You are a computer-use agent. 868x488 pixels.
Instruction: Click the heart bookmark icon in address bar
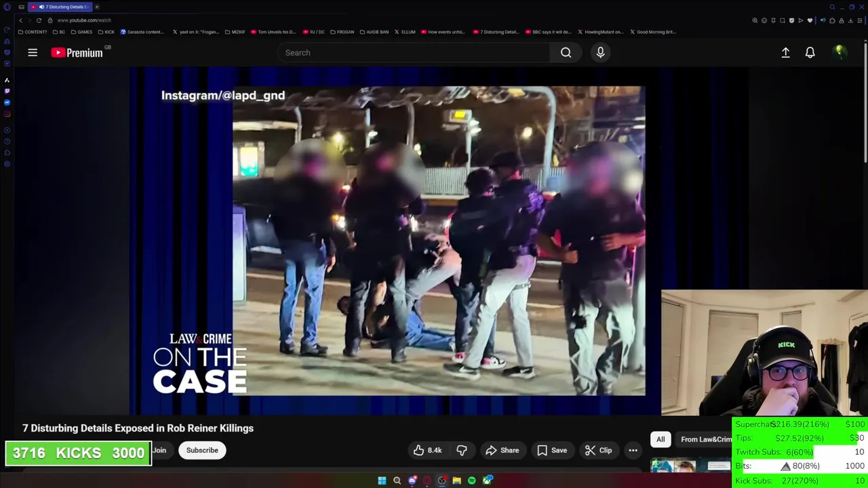[810, 20]
